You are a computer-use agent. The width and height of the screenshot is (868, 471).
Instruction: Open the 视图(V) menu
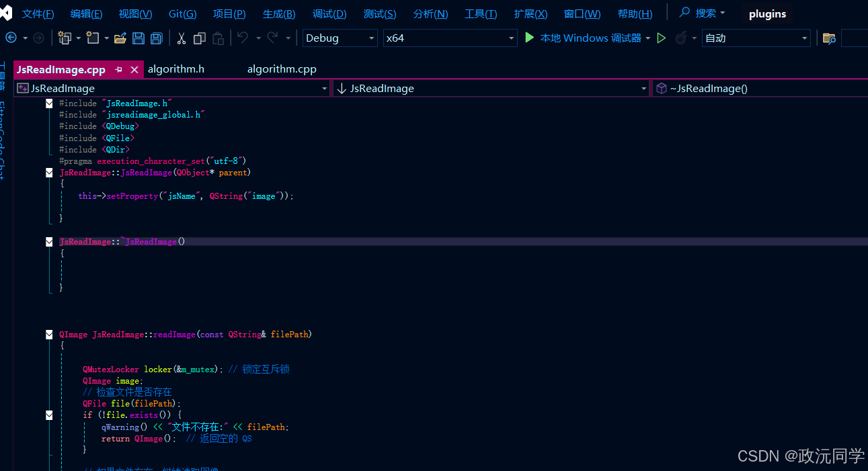click(x=135, y=14)
